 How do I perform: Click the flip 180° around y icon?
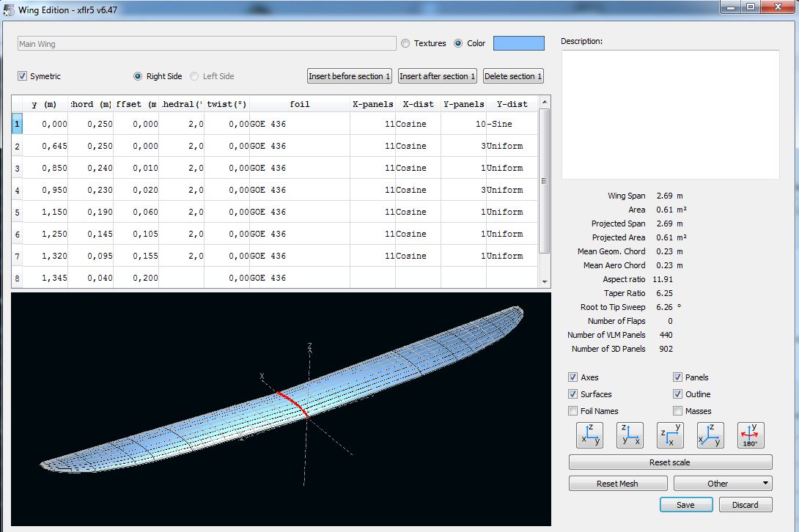[751, 435]
